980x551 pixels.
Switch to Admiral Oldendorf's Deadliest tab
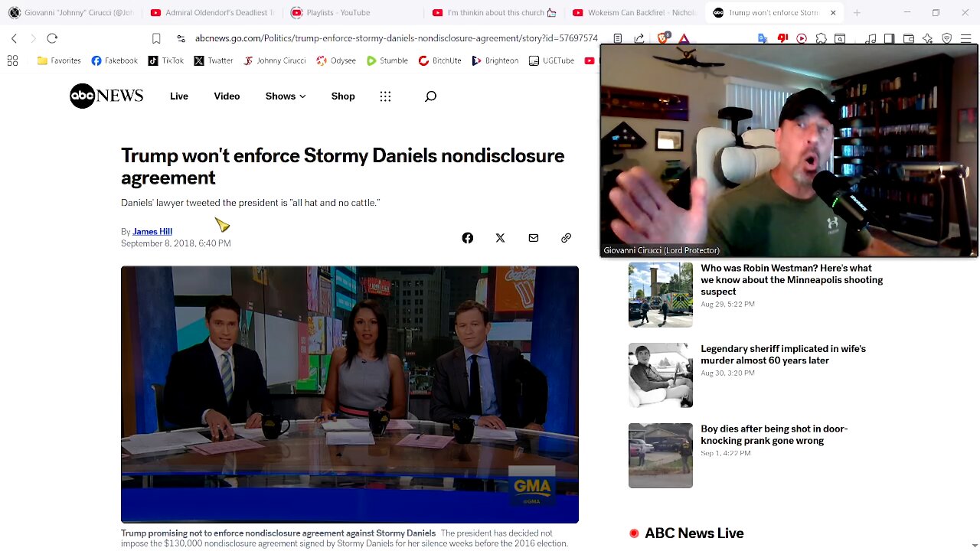(x=212, y=12)
